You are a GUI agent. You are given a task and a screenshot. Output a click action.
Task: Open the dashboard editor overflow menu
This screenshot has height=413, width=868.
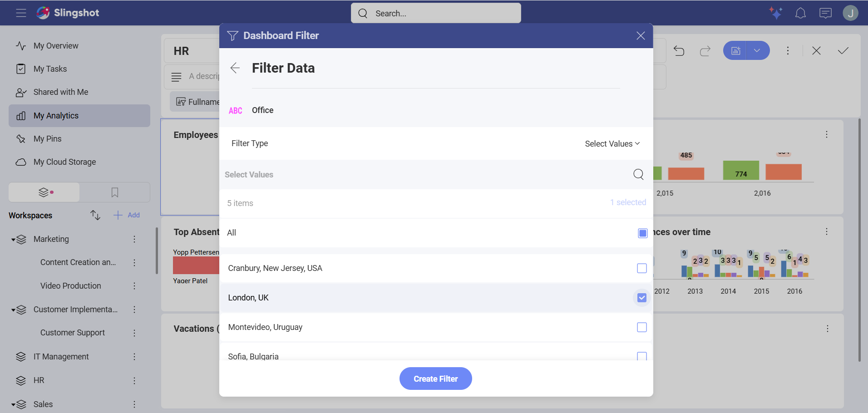tap(788, 51)
